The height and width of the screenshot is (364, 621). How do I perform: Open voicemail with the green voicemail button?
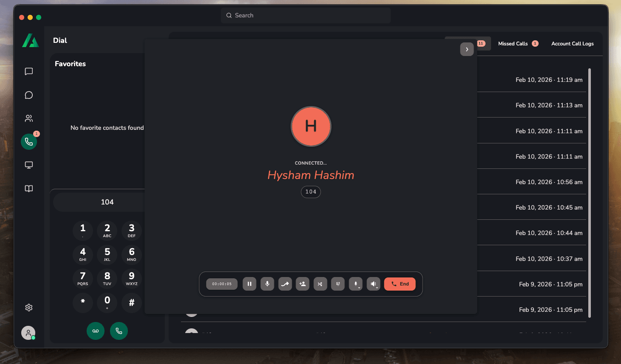[x=95, y=331]
